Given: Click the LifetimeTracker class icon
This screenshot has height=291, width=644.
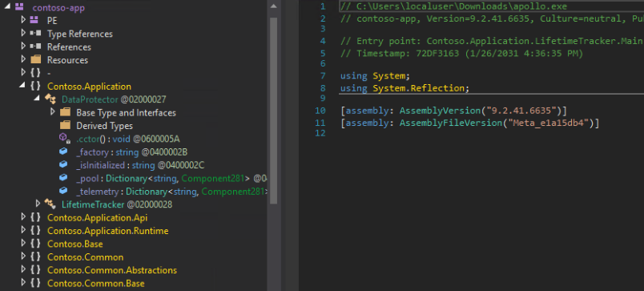Looking at the screenshot, I should 50,204.
